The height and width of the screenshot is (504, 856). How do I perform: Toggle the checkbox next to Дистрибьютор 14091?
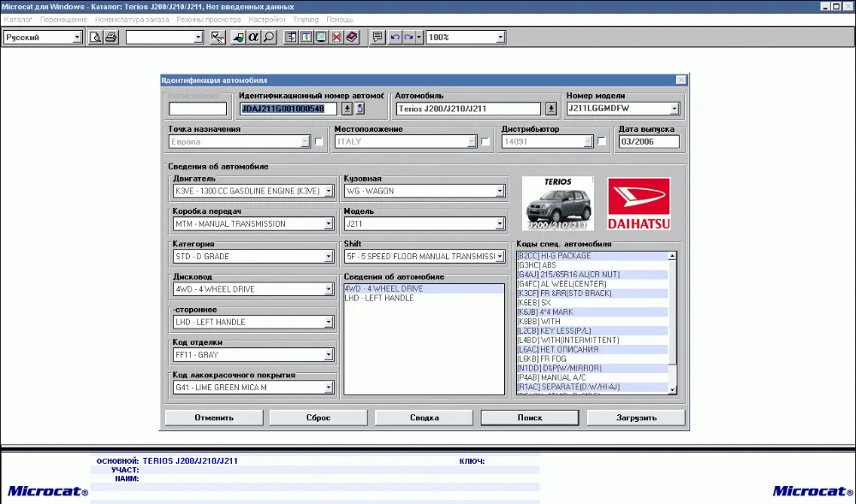point(602,141)
